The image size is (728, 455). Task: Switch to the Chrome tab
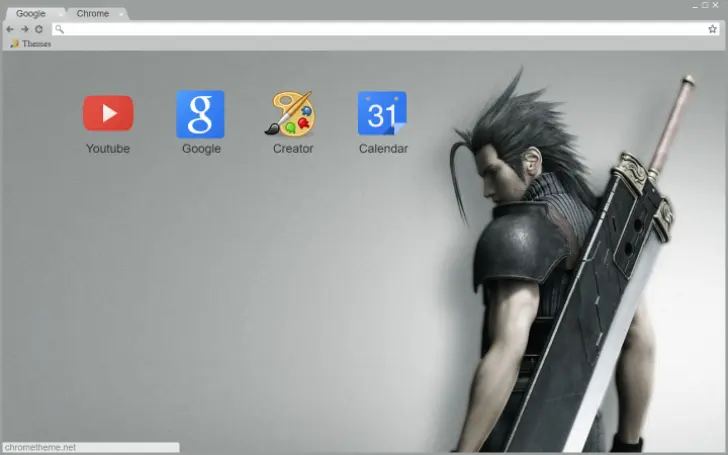click(x=92, y=14)
